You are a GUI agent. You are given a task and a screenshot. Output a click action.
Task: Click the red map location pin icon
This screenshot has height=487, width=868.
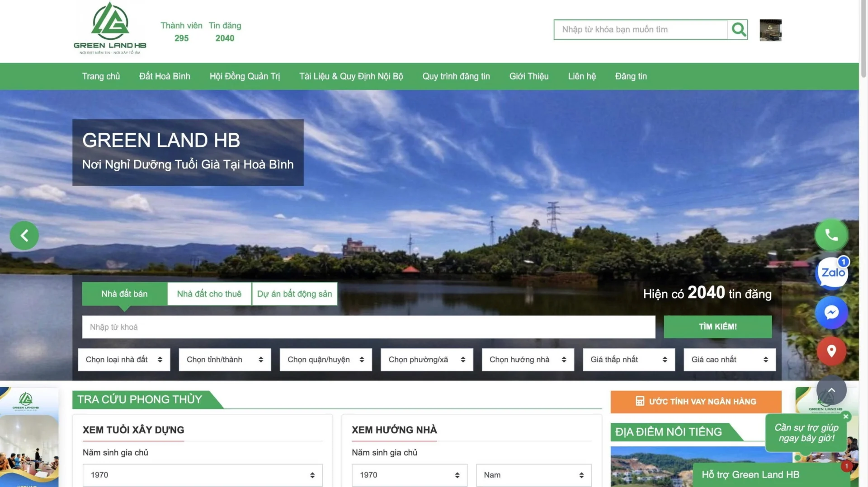(x=831, y=351)
